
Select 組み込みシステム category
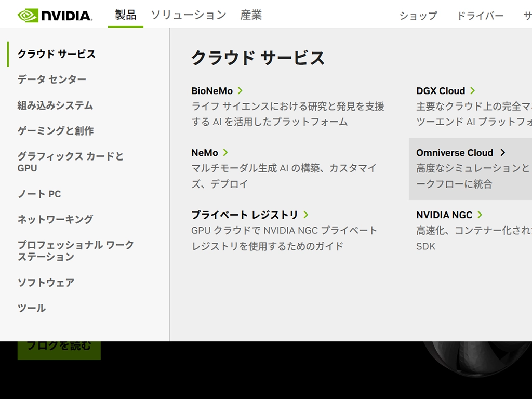[x=55, y=105]
